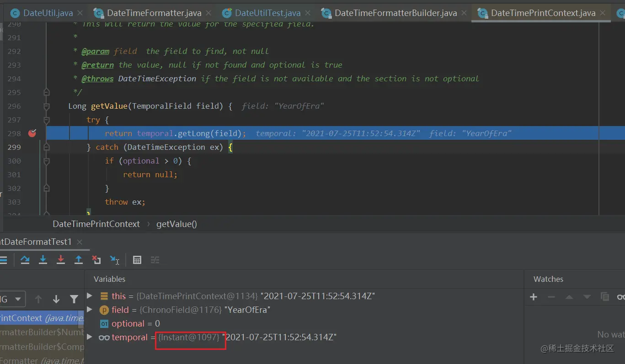Close the DateTimeFormatter.java tab
Image resolution: width=625 pixels, height=364 pixels.
tap(208, 13)
